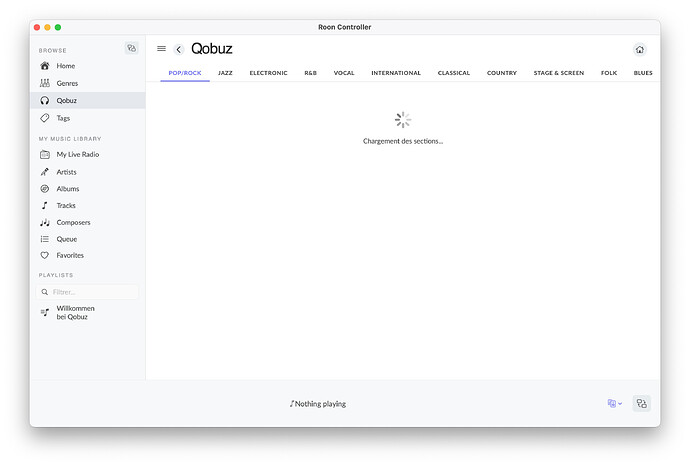This screenshot has height=466, width=690.
Task: Click the home icon at top right
Action: coord(640,50)
